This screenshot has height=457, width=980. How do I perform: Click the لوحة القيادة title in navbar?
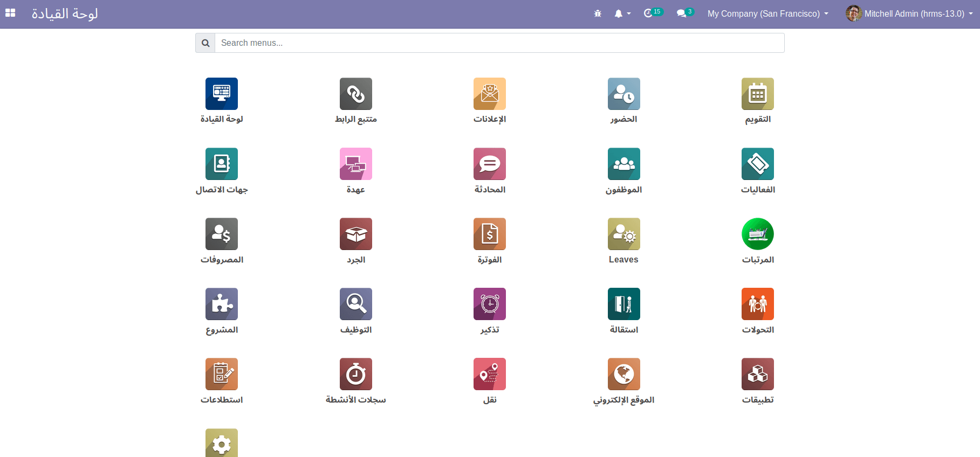click(x=65, y=13)
